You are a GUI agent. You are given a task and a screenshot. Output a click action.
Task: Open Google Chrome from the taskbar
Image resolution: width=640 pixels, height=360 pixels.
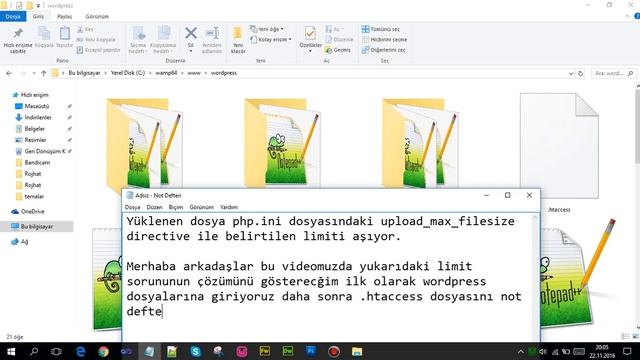coord(103,351)
